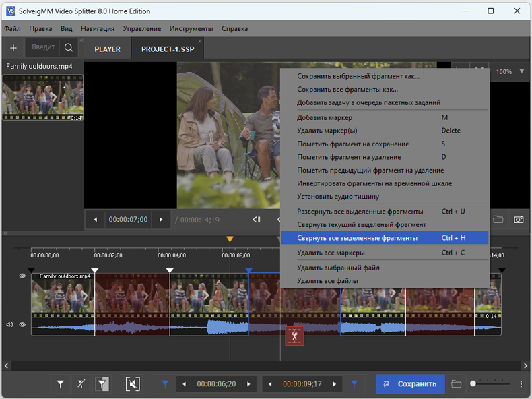The width and height of the screenshot is (532, 399).
Task: Open the folder icon beside Сохранить button
Action: (x=457, y=384)
